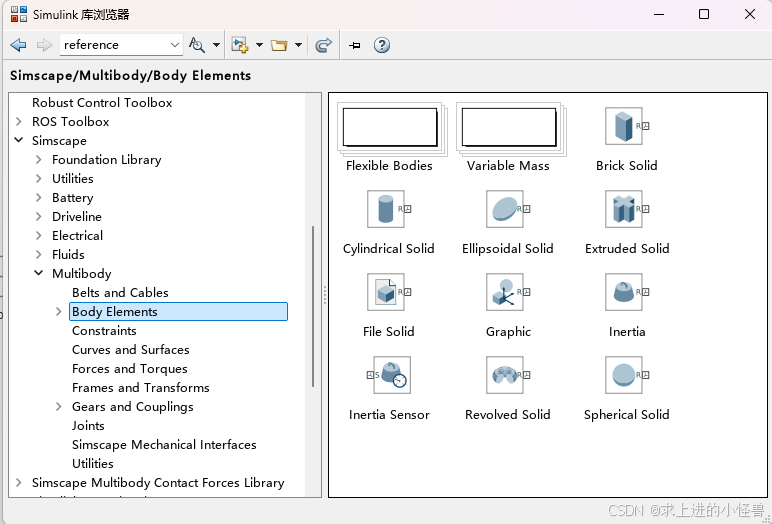Select Curves and Surfaces library
Viewport: 772px width, 524px height.
click(x=130, y=350)
